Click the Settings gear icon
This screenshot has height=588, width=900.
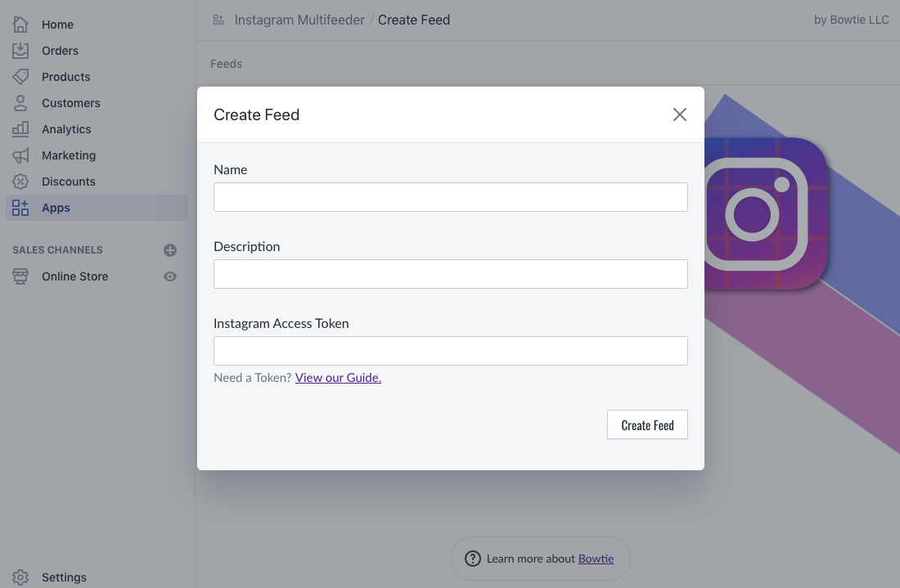point(20,577)
